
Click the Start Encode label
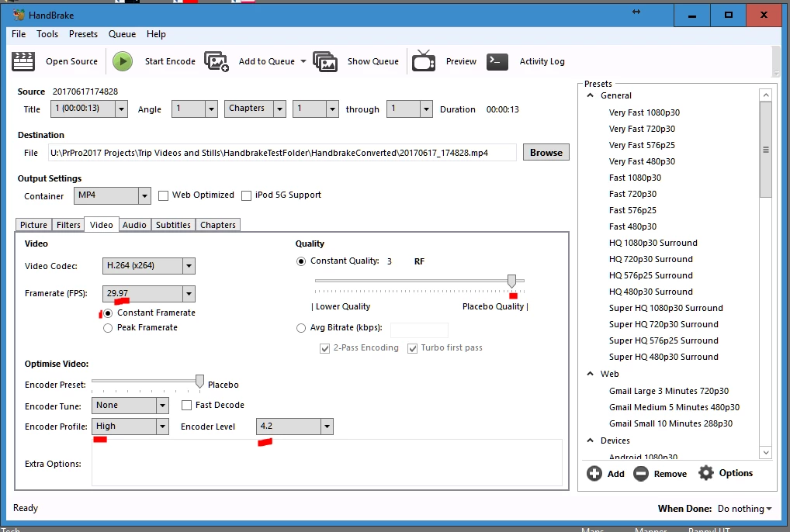tap(170, 61)
